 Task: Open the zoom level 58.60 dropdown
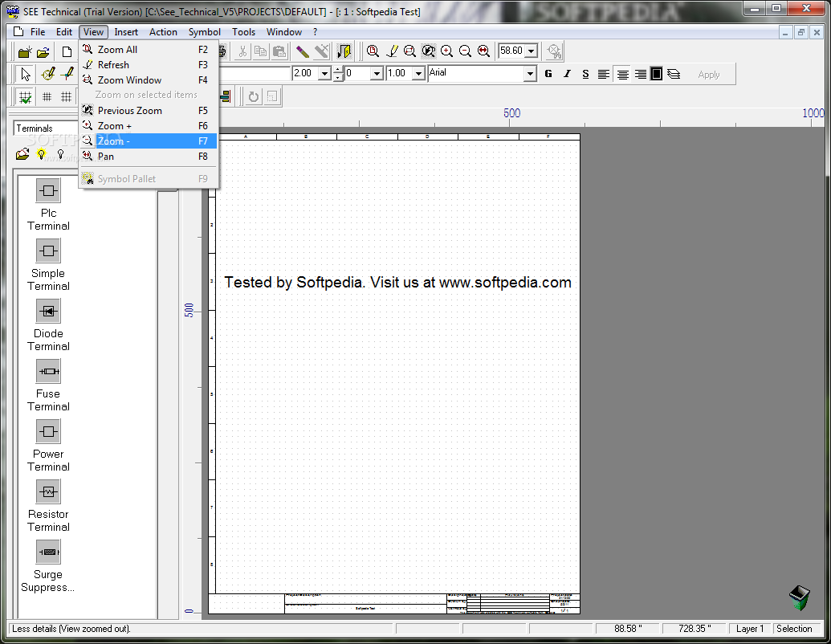[531, 51]
